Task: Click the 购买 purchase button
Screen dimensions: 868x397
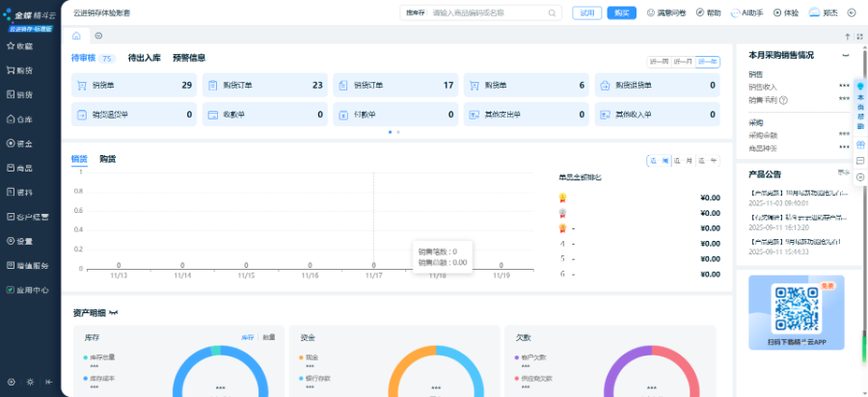Action: (621, 13)
